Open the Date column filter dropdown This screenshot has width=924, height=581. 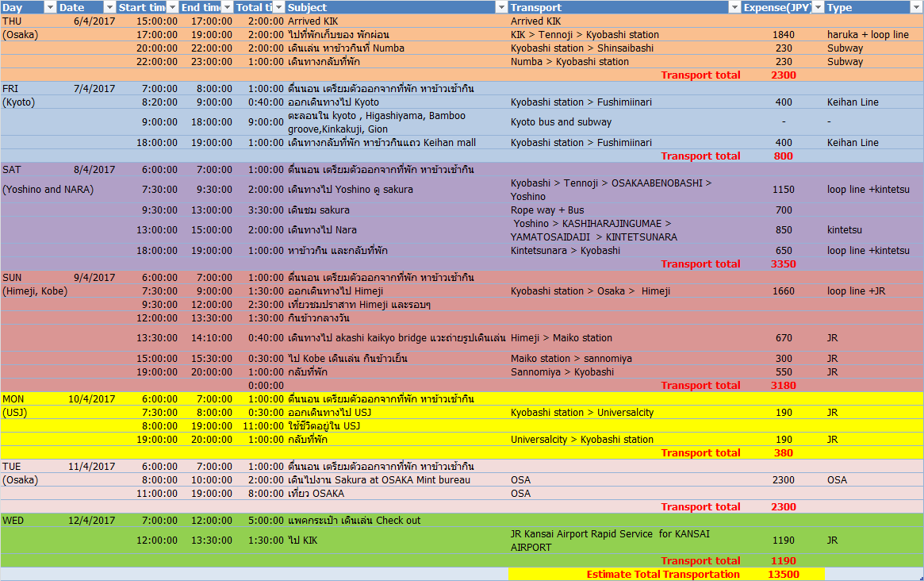pos(109,7)
